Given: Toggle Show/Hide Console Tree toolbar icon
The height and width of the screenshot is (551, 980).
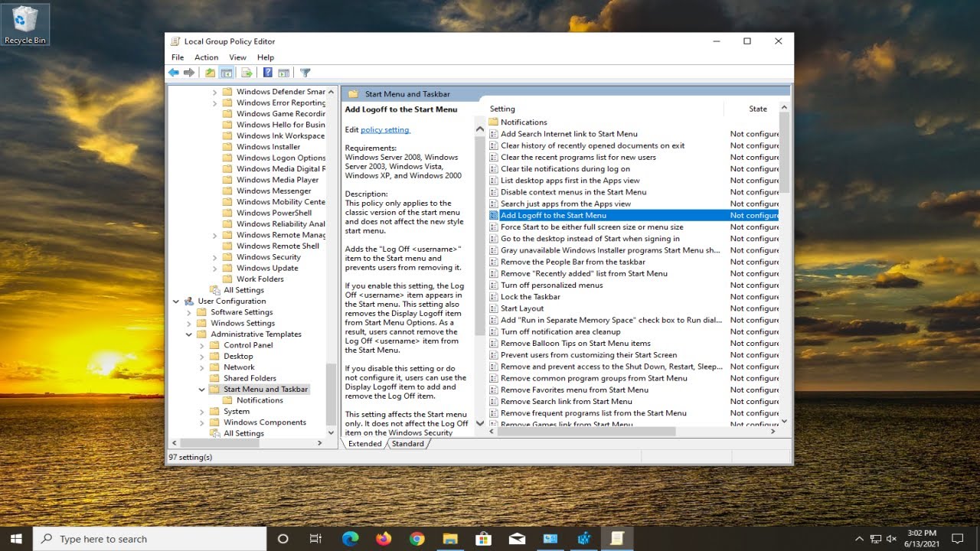Looking at the screenshot, I should coord(227,73).
